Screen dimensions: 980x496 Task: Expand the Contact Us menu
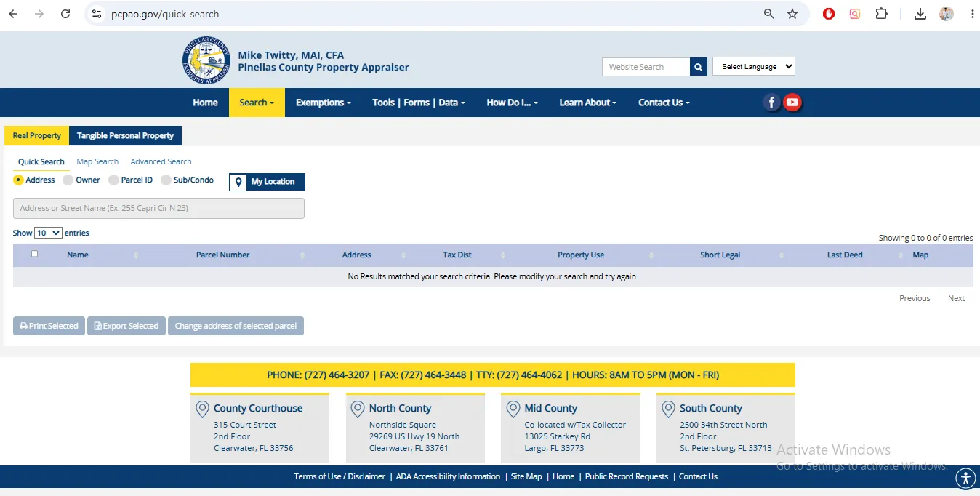pos(664,103)
